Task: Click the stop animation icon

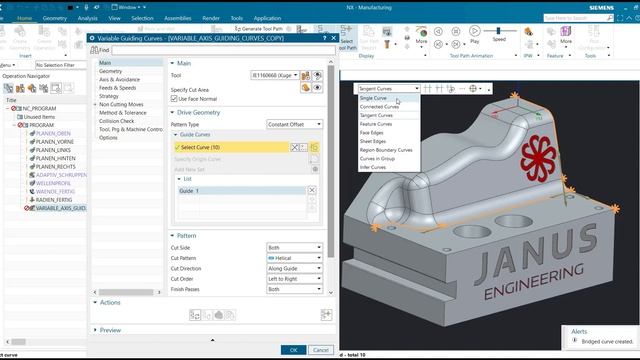Action: click(x=456, y=31)
